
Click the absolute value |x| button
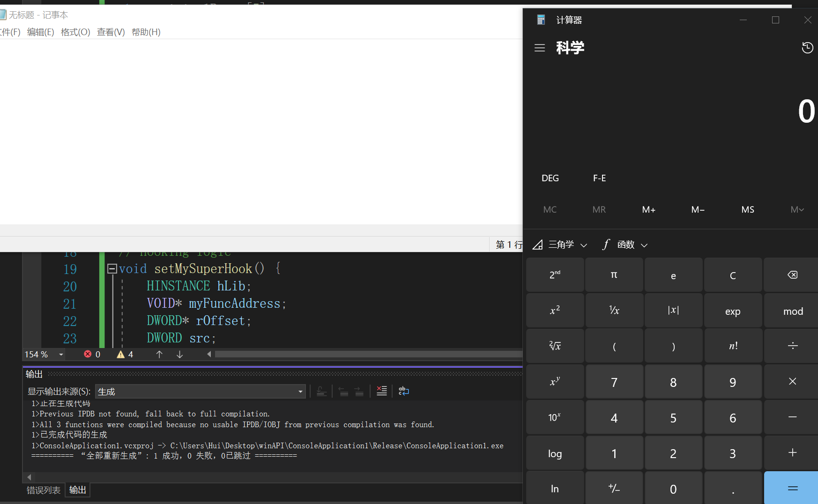[x=673, y=311]
